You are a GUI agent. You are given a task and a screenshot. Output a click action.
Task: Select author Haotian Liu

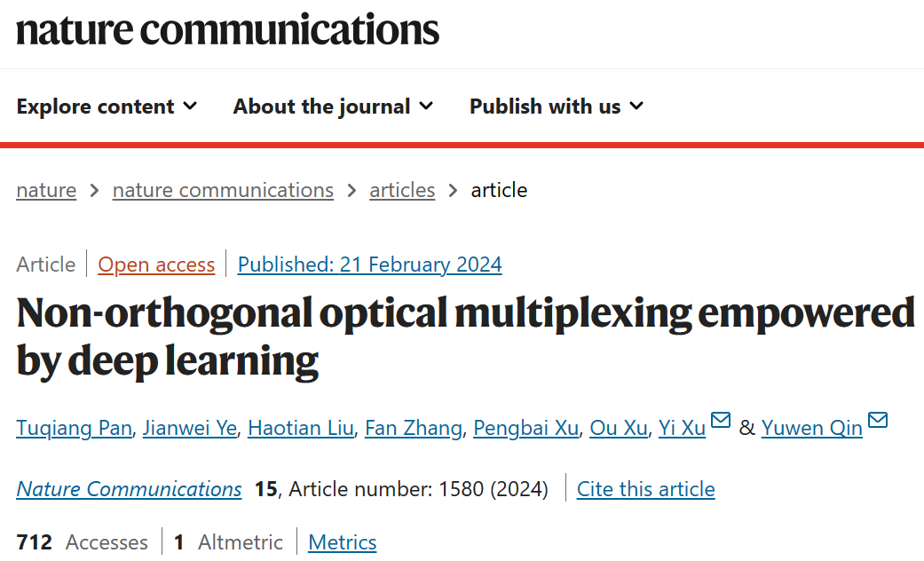[x=301, y=428]
